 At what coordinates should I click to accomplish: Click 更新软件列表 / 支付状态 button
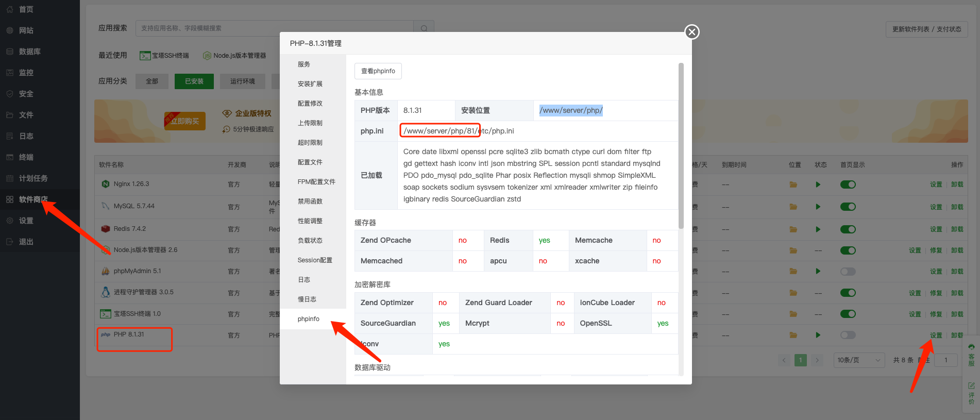coord(926,29)
